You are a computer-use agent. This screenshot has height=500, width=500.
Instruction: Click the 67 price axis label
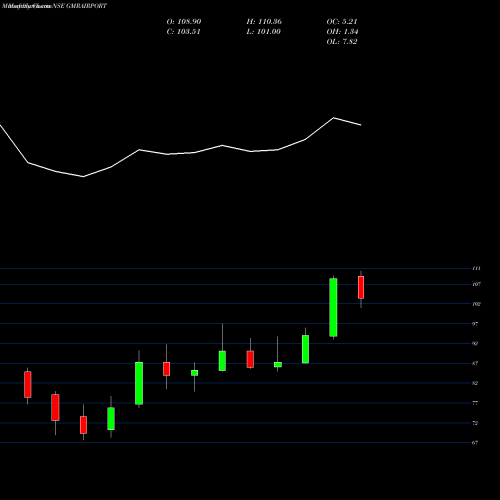(x=475, y=443)
